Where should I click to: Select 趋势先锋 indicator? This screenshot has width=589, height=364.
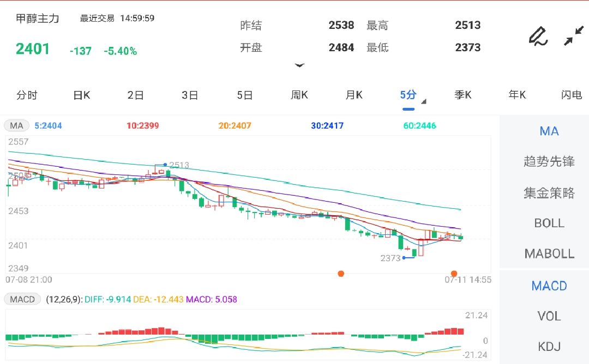[549, 161]
